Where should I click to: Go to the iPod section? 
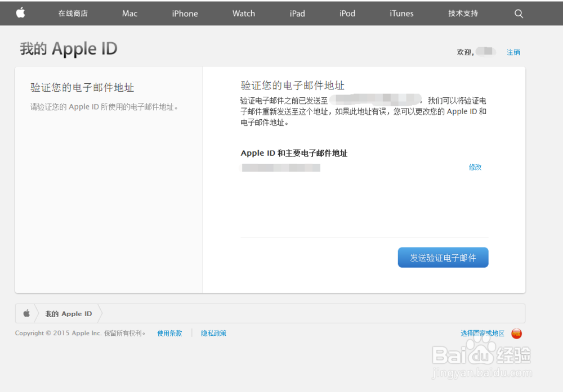(347, 13)
